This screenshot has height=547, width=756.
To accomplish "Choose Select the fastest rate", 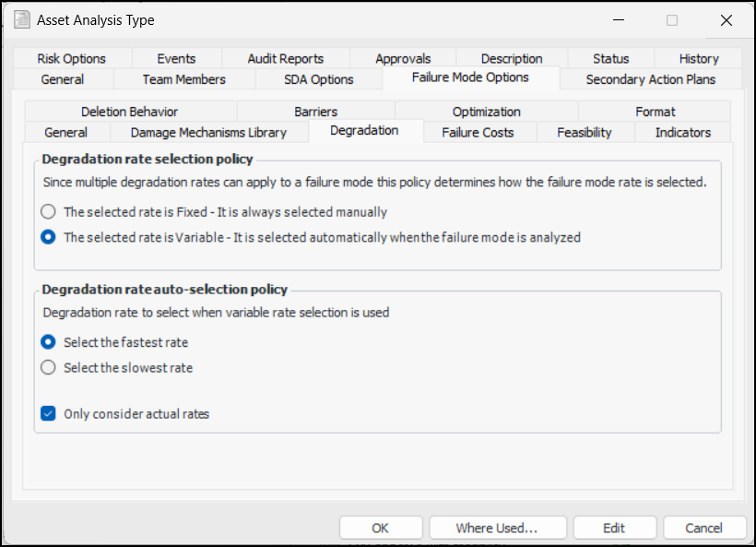I will click(49, 342).
